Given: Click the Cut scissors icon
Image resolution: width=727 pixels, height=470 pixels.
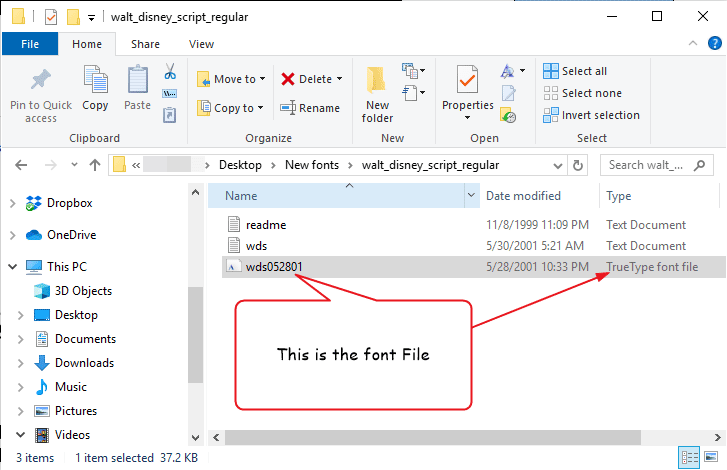Looking at the screenshot, I should pos(170,71).
